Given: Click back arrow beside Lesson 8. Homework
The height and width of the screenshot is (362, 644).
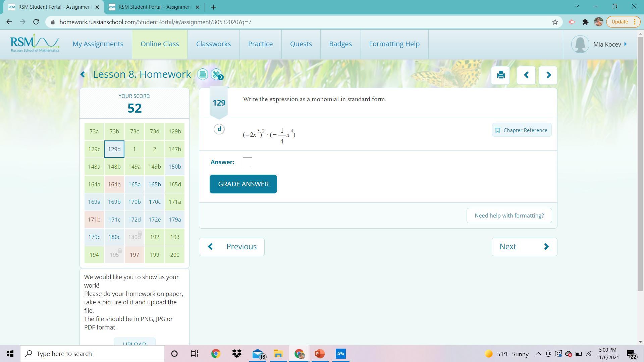Looking at the screenshot, I should pyautogui.click(x=83, y=74).
